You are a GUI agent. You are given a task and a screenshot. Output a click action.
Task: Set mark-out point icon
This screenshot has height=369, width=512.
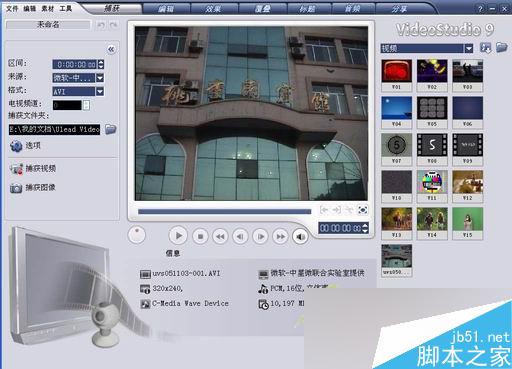pos(336,210)
